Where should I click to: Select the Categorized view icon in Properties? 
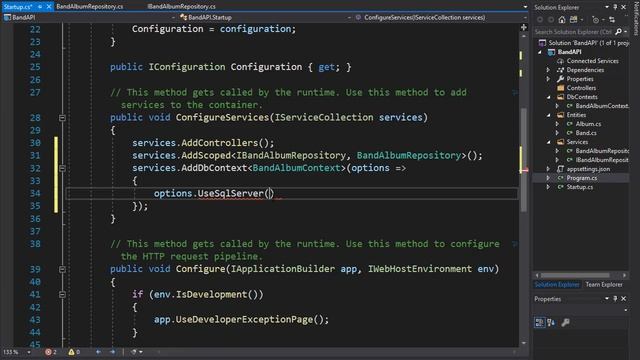point(540,322)
